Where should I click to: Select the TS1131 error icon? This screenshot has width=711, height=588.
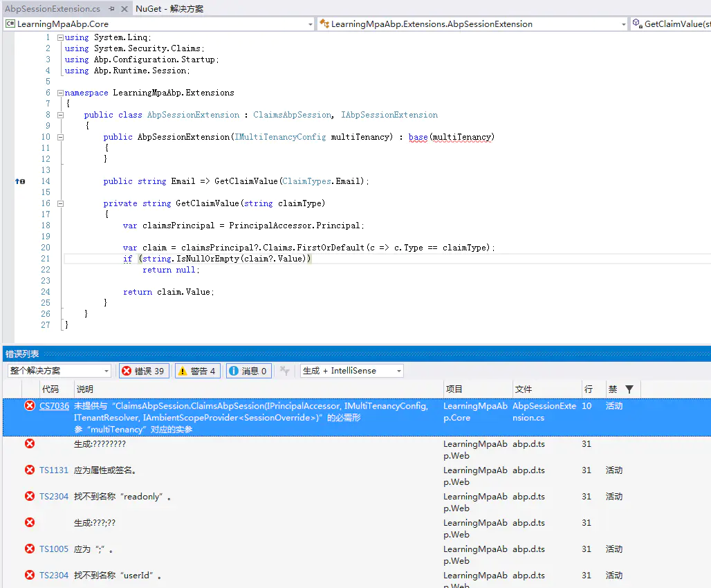click(30, 470)
